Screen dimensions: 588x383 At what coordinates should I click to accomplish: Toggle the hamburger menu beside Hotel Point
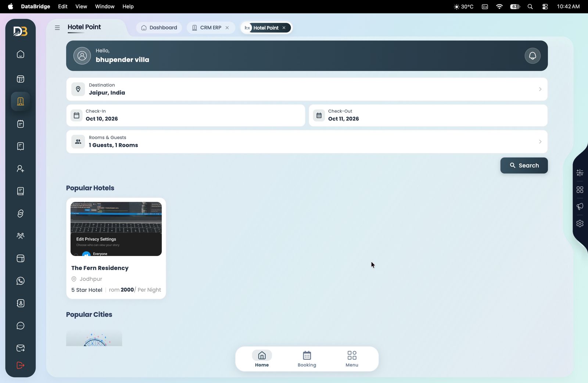point(57,28)
